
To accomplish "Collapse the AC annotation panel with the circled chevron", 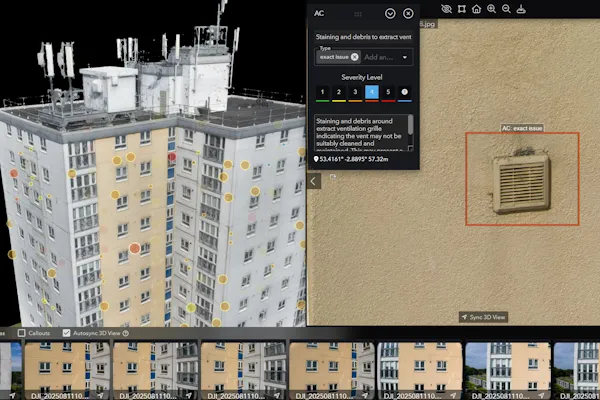I will 390,14.
